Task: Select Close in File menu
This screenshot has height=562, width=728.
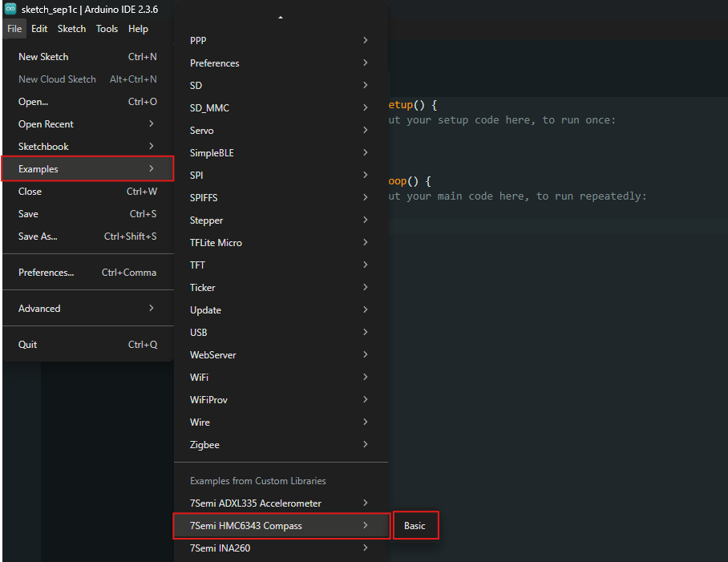Action: tap(87, 191)
